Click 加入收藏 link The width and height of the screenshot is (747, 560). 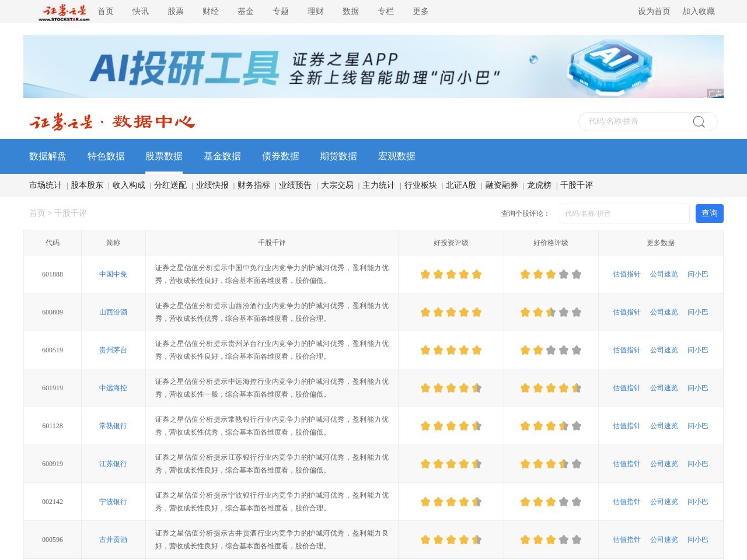[699, 12]
